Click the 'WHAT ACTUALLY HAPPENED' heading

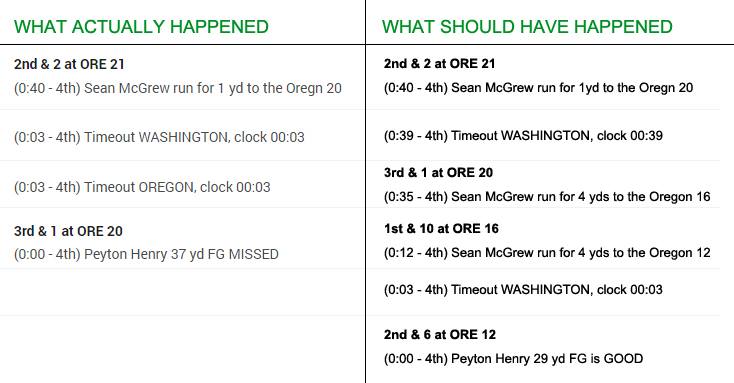point(141,27)
